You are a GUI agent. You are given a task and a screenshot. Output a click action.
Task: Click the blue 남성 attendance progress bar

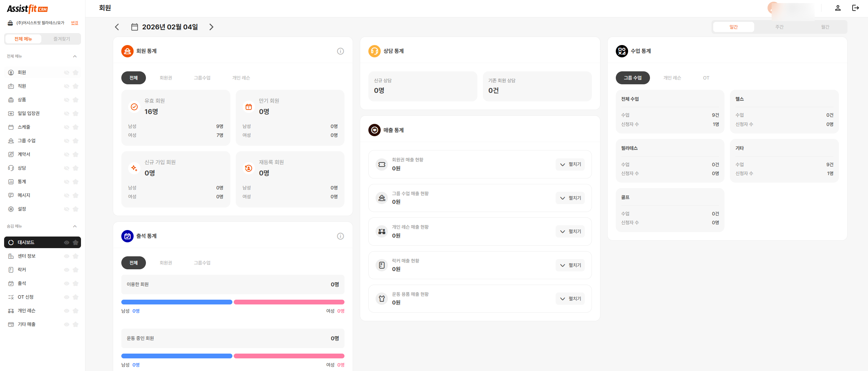coord(176,302)
